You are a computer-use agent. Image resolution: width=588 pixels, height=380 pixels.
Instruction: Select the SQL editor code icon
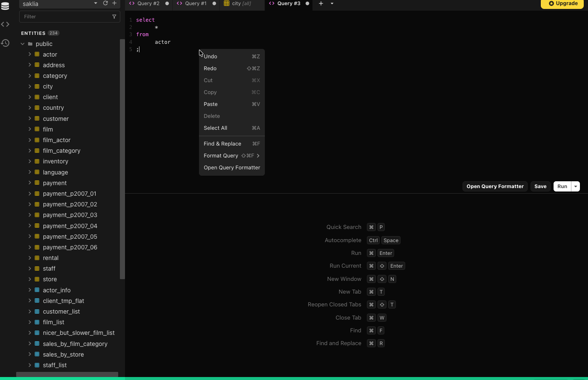coord(5,24)
